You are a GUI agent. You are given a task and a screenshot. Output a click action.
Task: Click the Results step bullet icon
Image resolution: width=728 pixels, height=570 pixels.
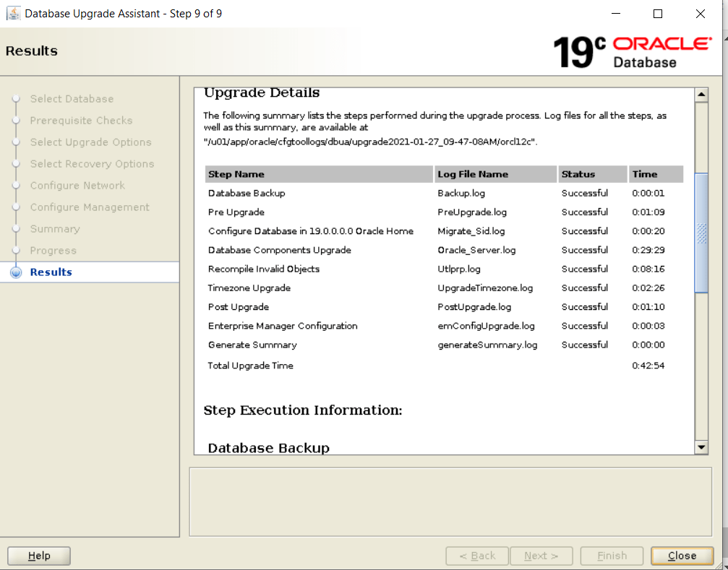tap(16, 272)
